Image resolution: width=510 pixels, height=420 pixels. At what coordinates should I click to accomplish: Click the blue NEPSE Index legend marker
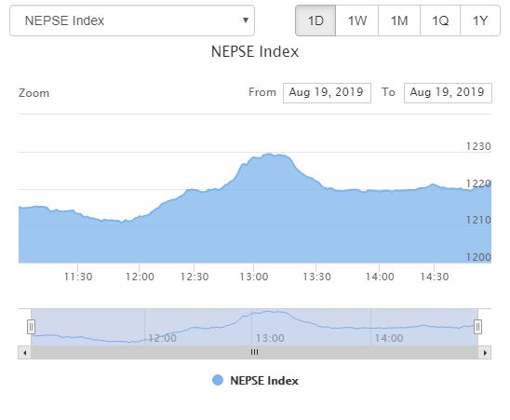(x=218, y=380)
